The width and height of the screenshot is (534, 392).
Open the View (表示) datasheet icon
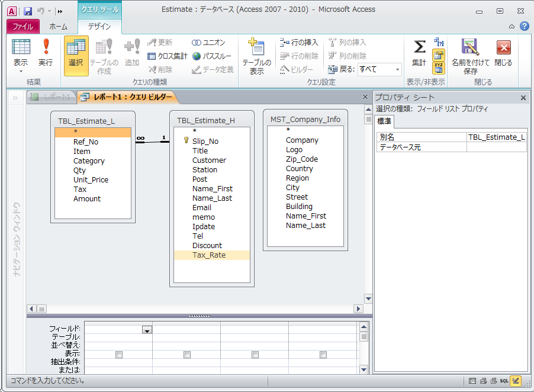click(x=21, y=47)
